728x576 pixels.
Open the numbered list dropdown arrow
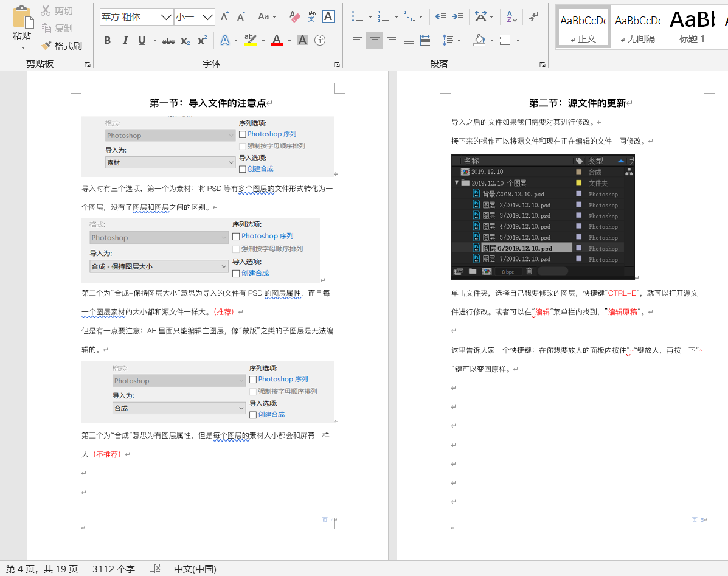click(397, 16)
